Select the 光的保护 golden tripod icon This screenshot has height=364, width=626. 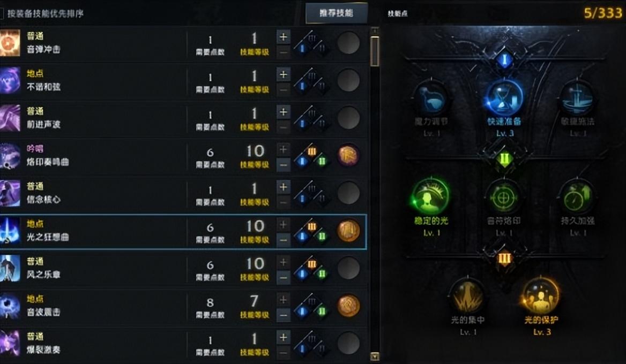tap(541, 296)
